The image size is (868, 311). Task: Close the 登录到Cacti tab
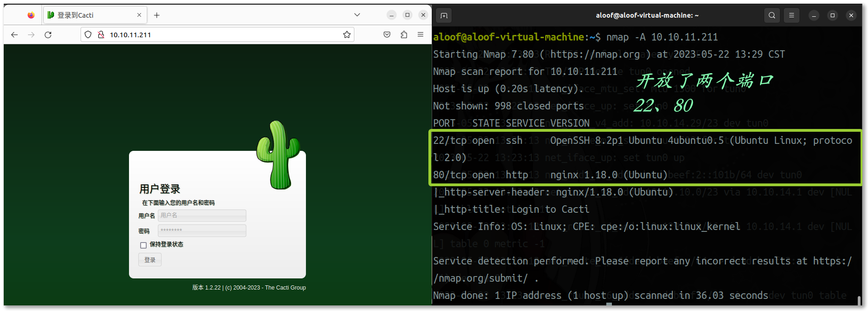(x=139, y=15)
